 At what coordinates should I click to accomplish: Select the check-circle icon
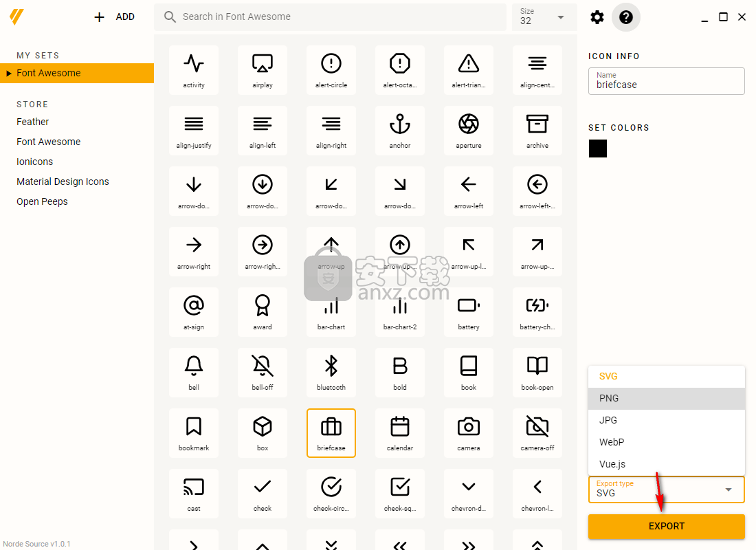pos(331,494)
